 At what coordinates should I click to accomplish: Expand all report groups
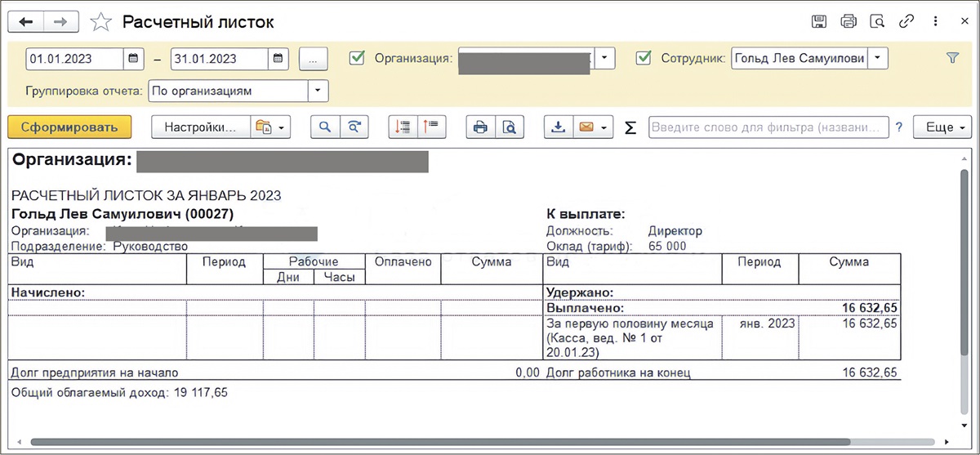[403, 127]
